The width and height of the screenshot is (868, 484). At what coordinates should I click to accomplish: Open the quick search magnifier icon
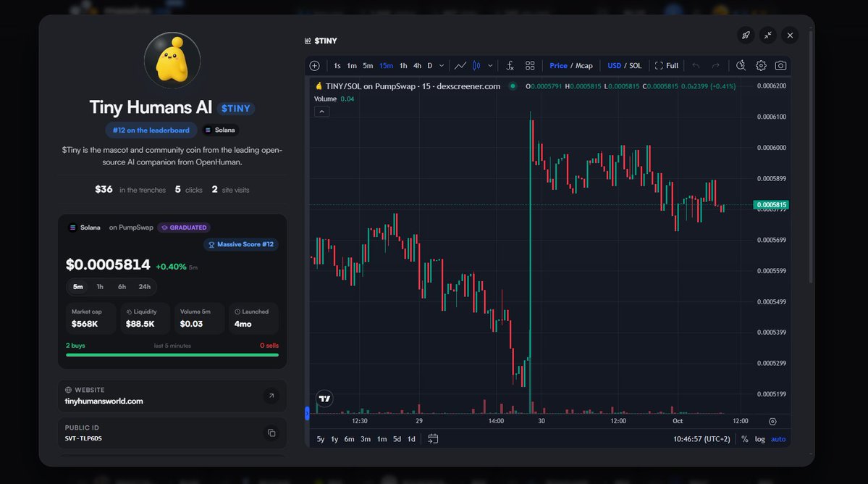pyautogui.click(x=741, y=66)
